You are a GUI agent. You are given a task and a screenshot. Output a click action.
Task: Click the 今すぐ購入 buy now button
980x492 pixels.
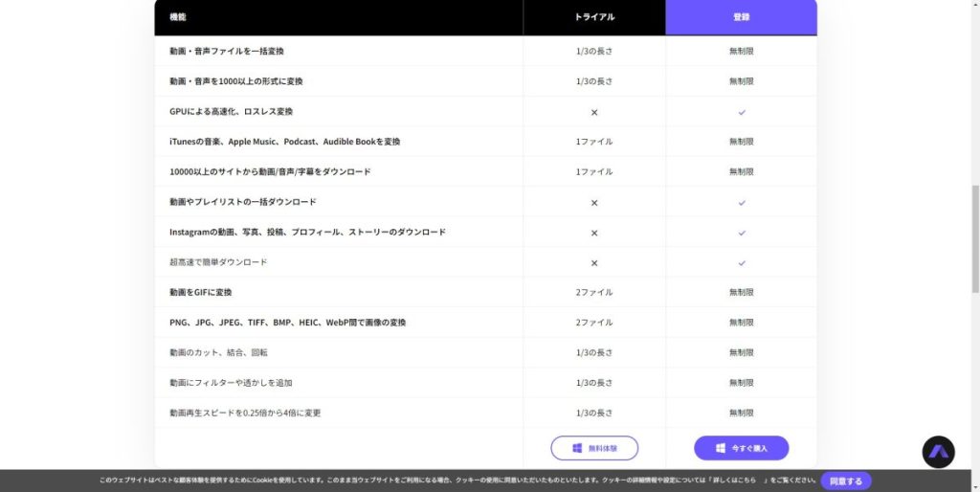(742, 448)
